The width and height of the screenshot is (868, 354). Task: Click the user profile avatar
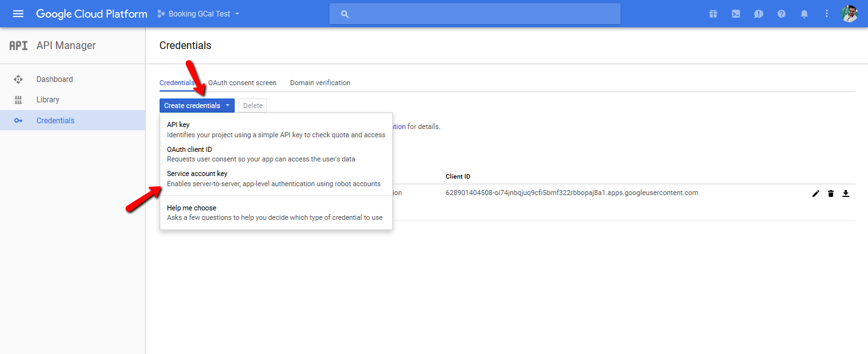[850, 13]
